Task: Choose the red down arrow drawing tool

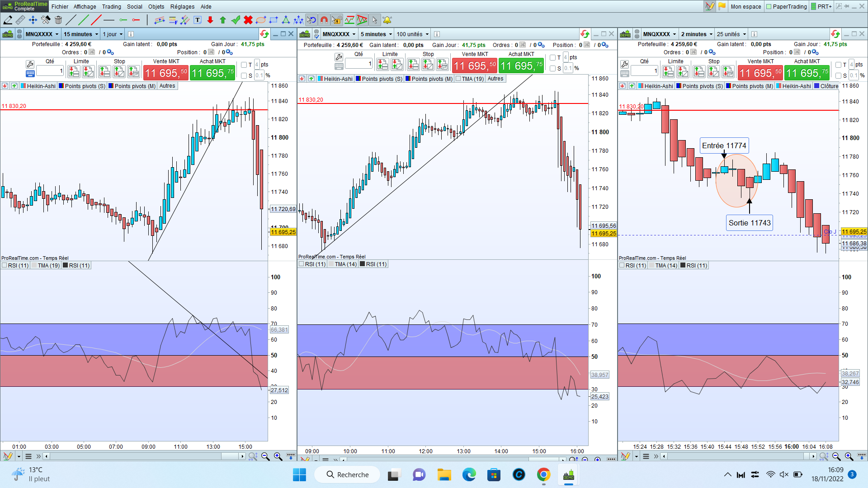Action: pos(210,20)
